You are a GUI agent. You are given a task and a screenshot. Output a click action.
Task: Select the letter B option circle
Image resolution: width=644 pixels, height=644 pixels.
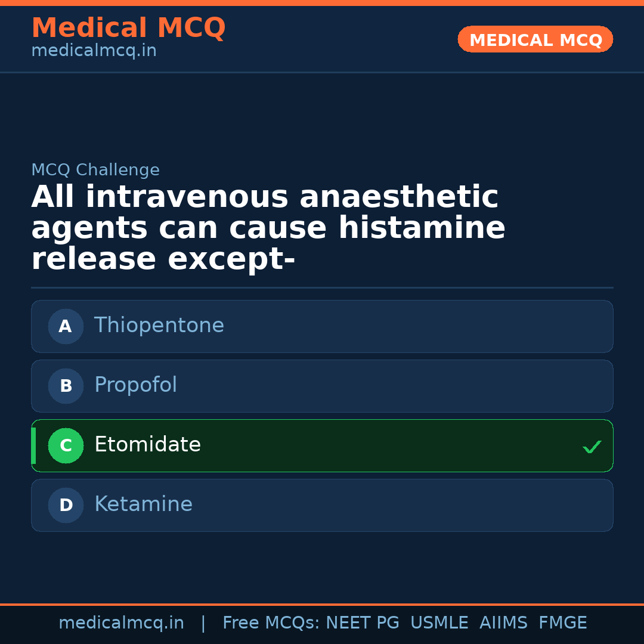66,386
